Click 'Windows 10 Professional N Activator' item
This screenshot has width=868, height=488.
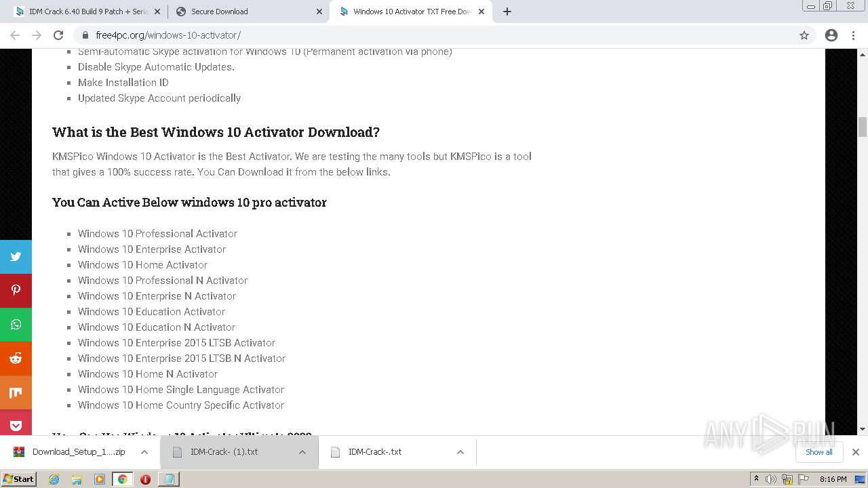coord(163,281)
